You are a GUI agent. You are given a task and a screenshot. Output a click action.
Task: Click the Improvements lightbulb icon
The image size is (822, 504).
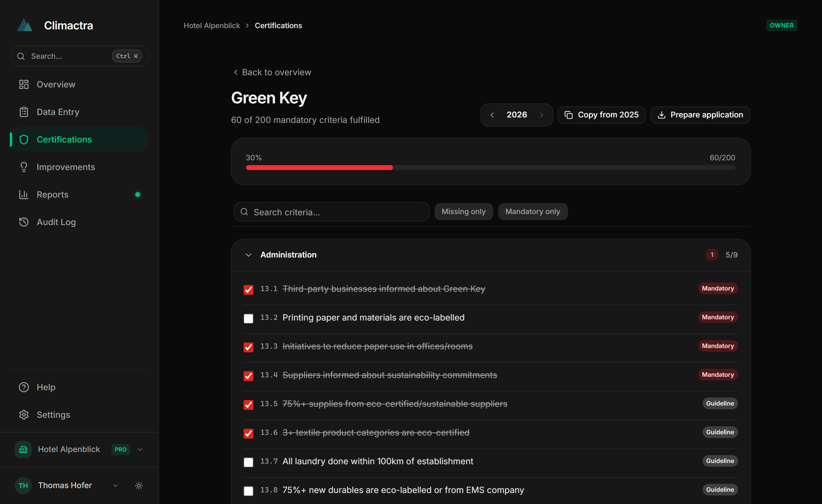point(24,167)
